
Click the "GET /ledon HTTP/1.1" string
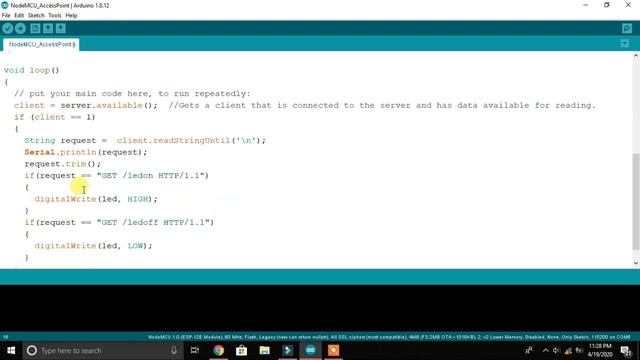click(x=150, y=176)
